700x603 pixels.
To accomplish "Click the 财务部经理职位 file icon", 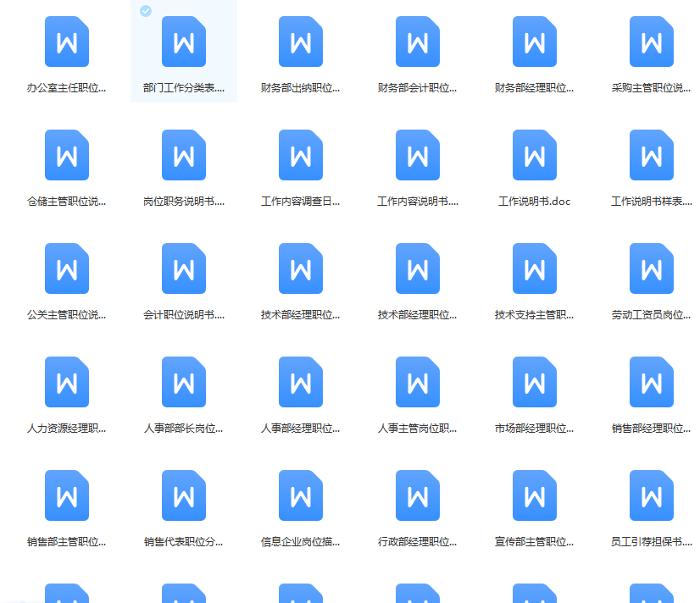I will [x=535, y=41].
